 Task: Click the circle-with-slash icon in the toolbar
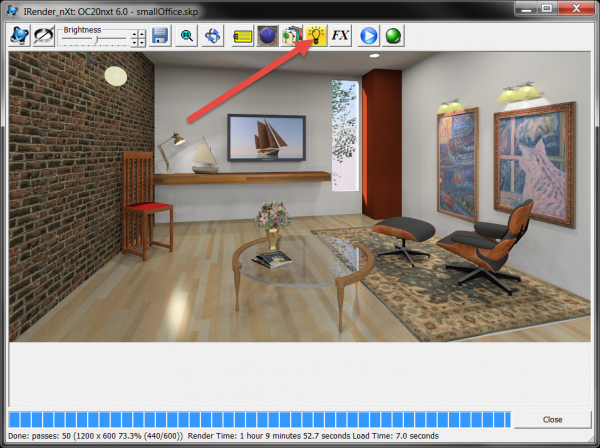[45, 36]
